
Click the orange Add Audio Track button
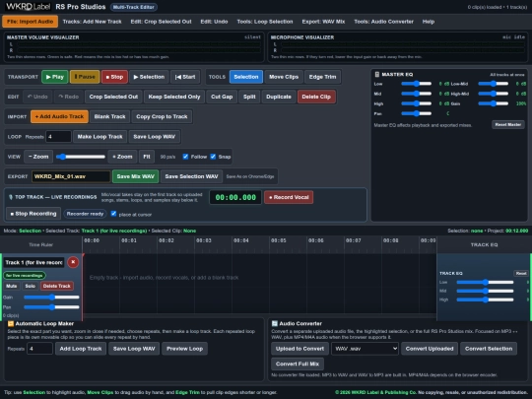(x=59, y=116)
